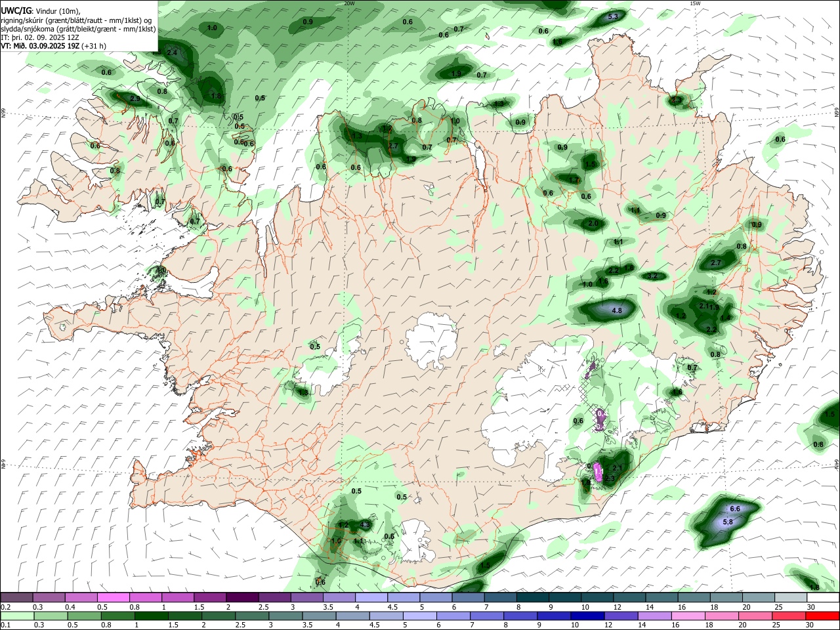This screenshot has width=840, height=630.
Task: Select the 3.2 precipitation value label
Action: 652,276
